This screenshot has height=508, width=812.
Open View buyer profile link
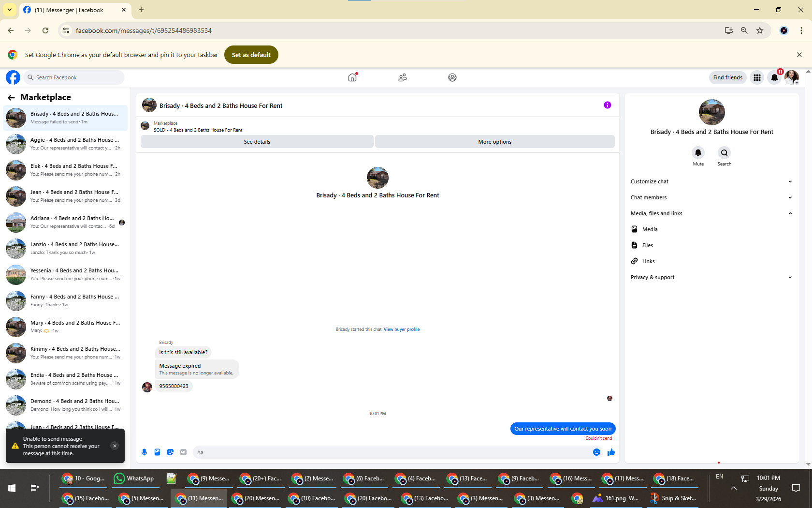[402, 329]
